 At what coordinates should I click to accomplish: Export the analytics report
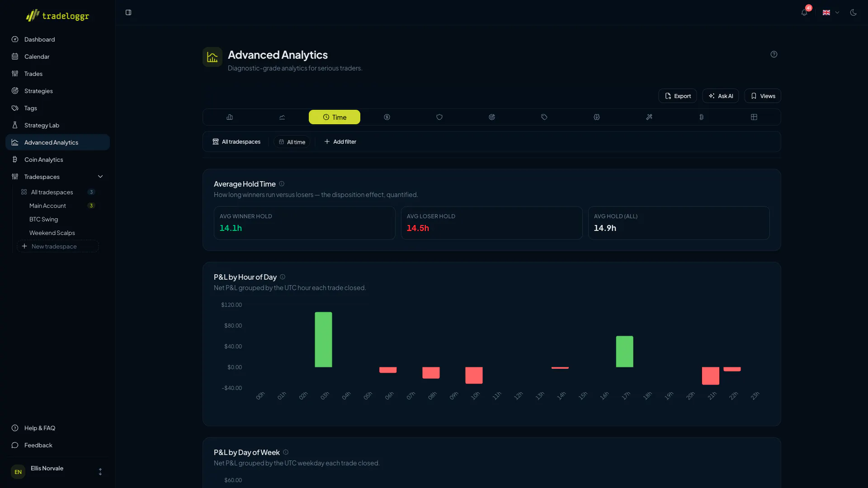pyautogui.click(x=678, y=96)
